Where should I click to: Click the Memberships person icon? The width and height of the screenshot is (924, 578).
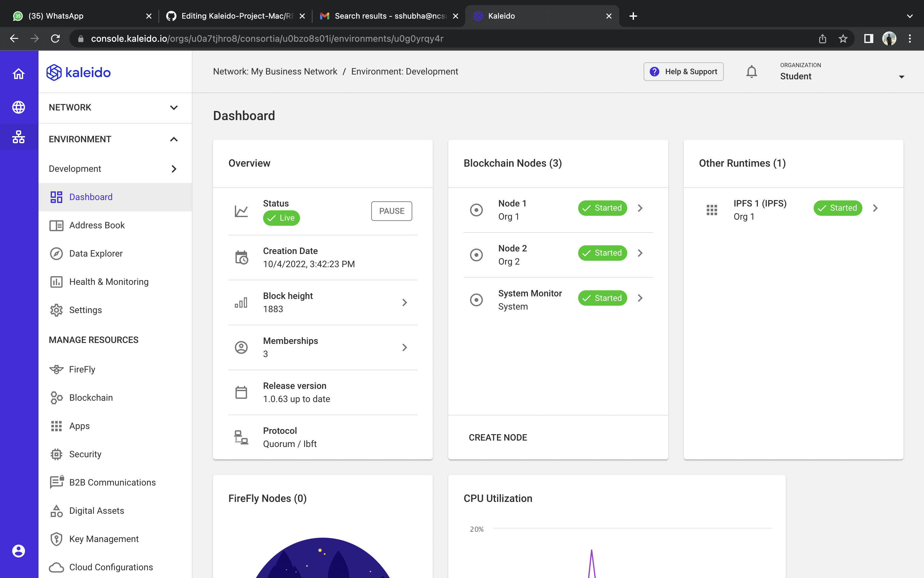click(241, 347)
